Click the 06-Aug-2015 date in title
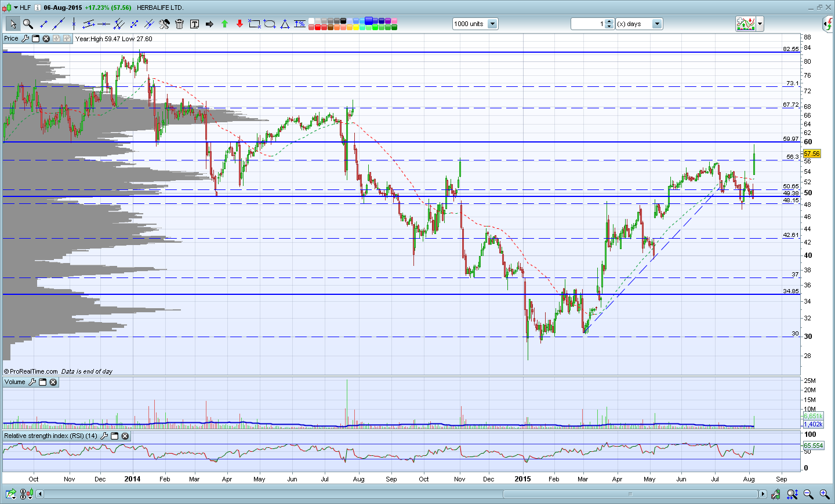Screen dimensions: 835x504 (x=63, y=8)
